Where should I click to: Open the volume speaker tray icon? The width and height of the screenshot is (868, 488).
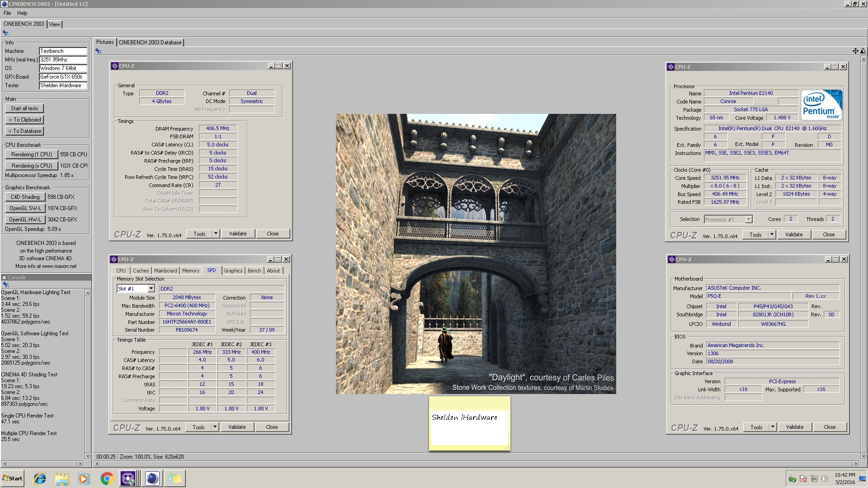[x=825, y=479]
